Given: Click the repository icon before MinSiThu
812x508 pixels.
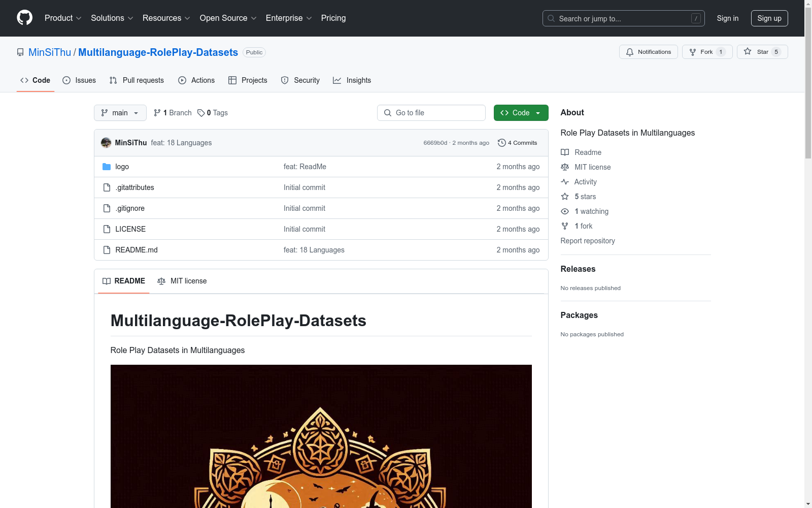Looking at the screenshot, I should (x=20, y=52).
